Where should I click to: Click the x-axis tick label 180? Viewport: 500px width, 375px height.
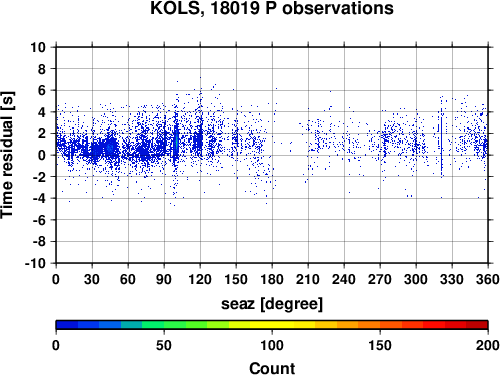pos(272,279)
